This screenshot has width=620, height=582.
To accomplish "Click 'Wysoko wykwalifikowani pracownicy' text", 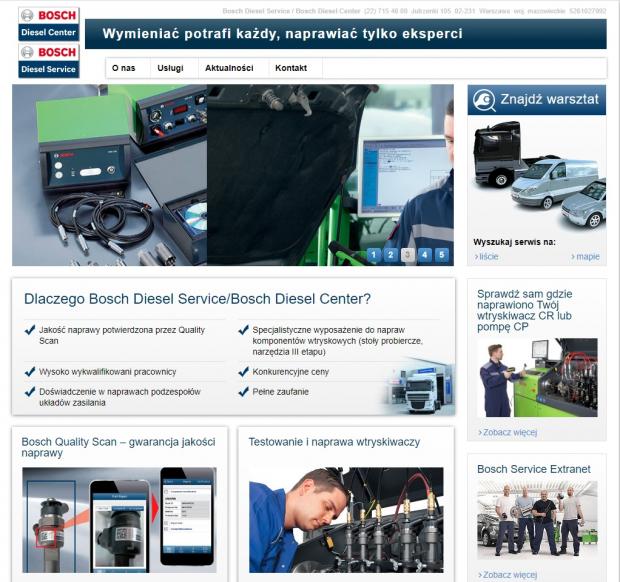I will [x=108, y=372].
